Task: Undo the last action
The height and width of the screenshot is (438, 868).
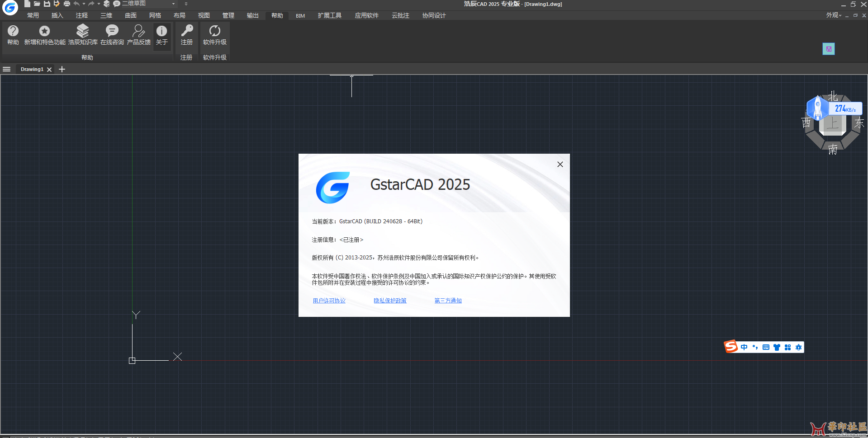Action: click(76, 4)
